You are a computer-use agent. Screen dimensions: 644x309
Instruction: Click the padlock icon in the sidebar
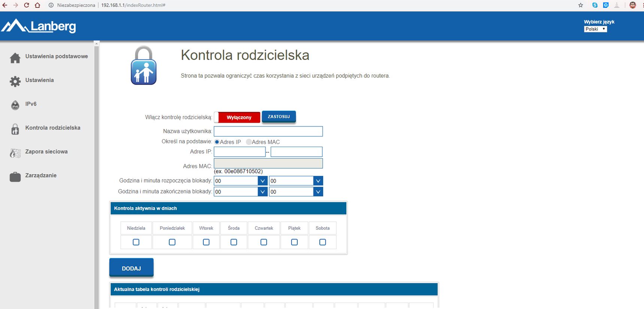pos(15,129)
